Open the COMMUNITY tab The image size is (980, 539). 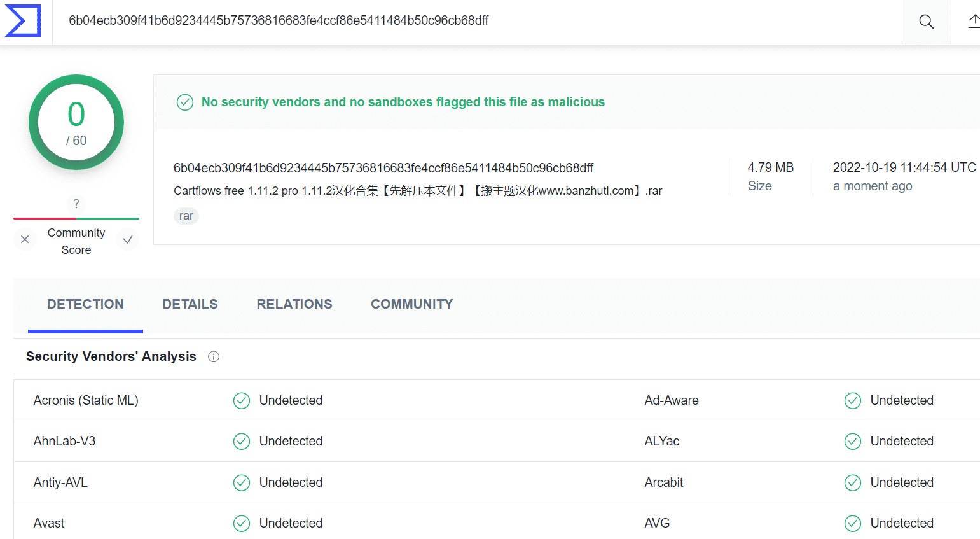point(412,304)
